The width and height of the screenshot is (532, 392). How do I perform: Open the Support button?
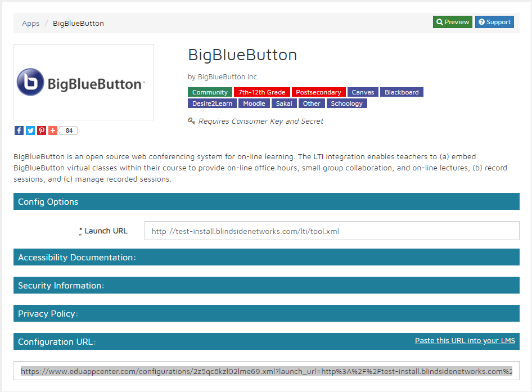pyautogui.click(x=494, y=22)
